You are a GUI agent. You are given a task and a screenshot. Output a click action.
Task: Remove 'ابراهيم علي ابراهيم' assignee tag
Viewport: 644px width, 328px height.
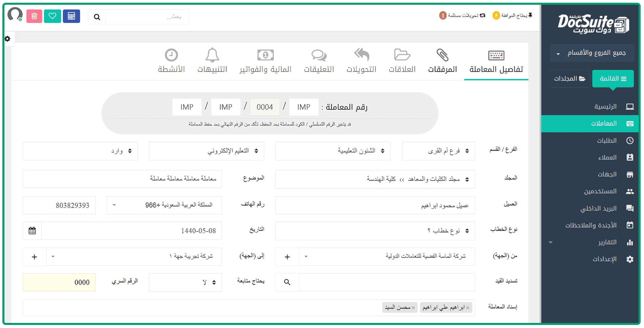[x=468, y=308]
